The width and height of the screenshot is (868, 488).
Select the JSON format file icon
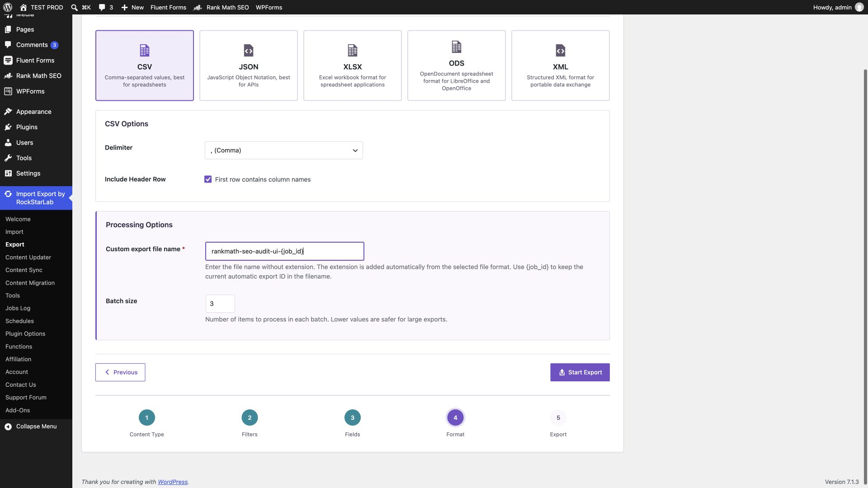[x=249, y=50]
